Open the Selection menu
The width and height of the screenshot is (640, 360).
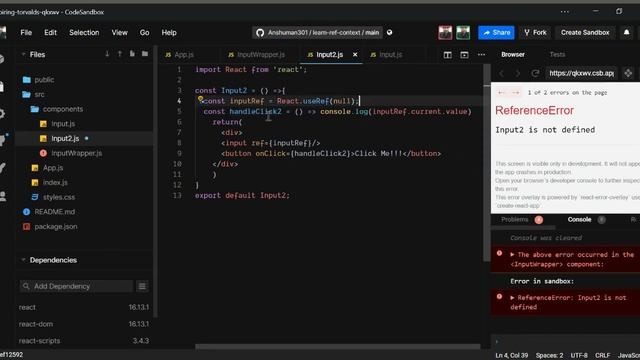(84, 33)
